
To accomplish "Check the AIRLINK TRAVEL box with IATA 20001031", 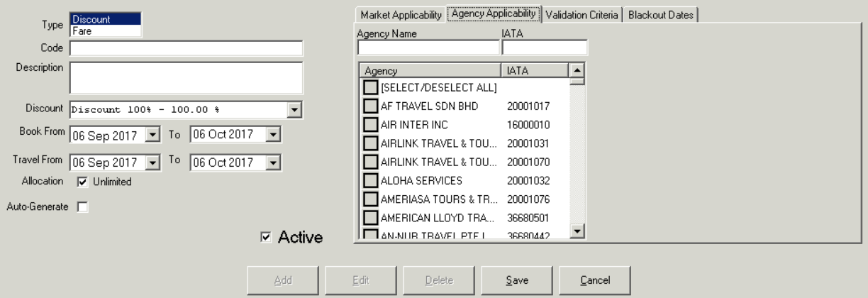I will pyautogui.click(x=371, y=143).
